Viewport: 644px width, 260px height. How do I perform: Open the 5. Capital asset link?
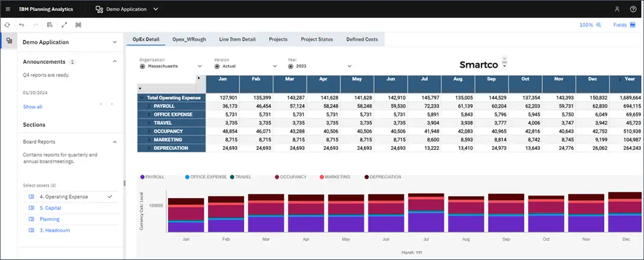(x=50, y=208)
